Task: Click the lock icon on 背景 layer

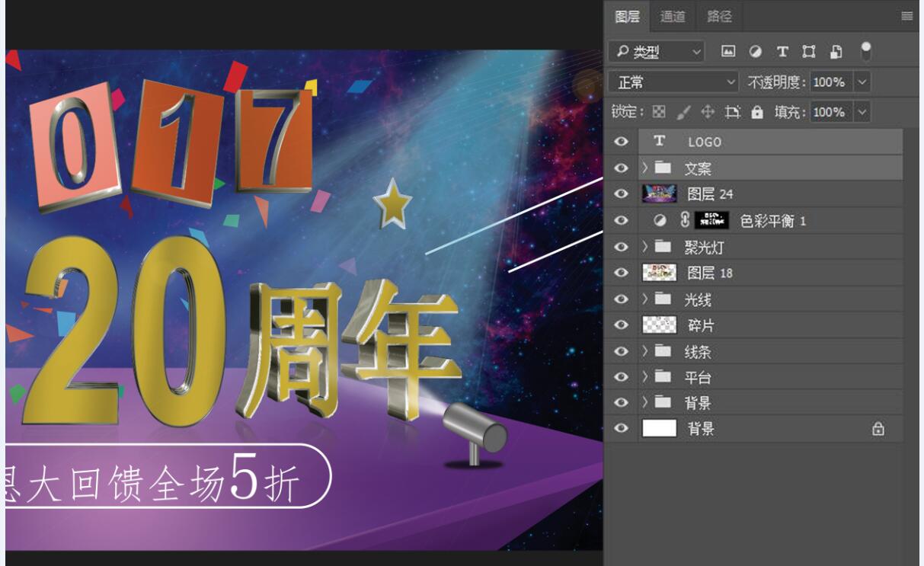Action: click(x=878, y=429)
